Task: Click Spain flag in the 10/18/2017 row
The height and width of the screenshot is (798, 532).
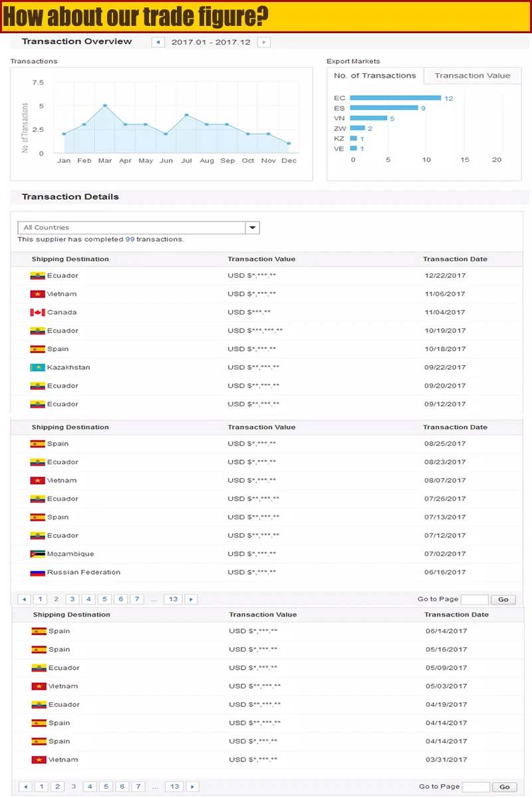Action: (x=37, y=349)
